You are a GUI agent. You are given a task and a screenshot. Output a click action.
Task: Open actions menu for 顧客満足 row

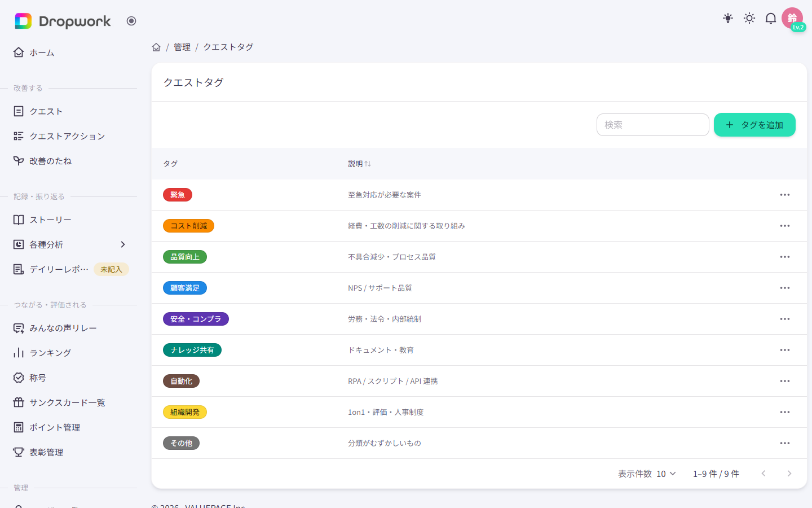click(785, 288)
